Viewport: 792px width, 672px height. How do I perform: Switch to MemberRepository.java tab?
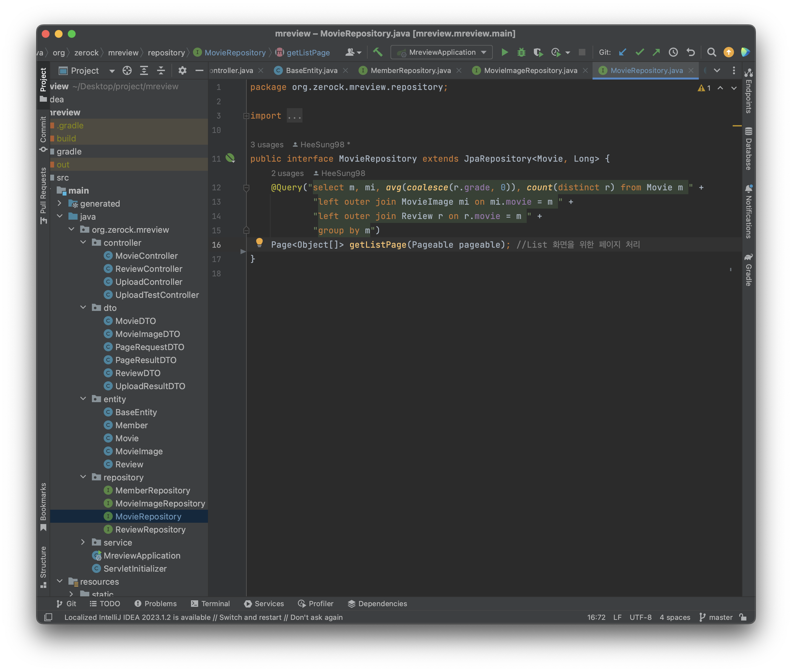click(410, 70)
